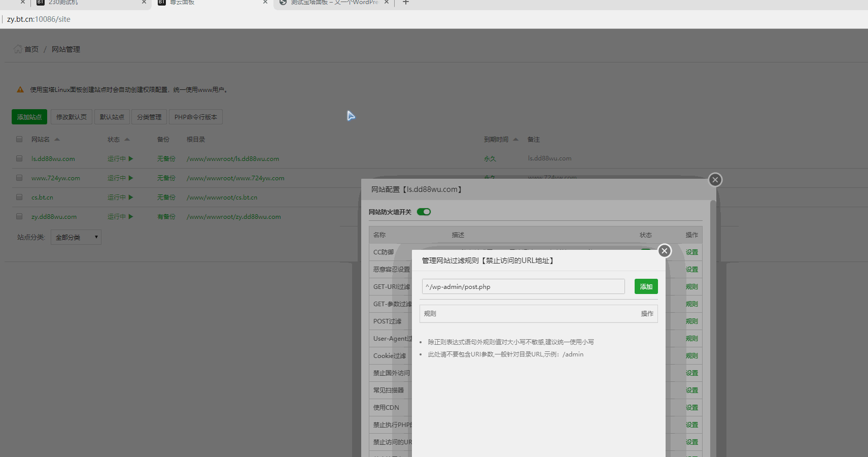Click the firewall dialog's vertical scrollbar
This screenshot has height=457, width=868.
pos(713,329)
